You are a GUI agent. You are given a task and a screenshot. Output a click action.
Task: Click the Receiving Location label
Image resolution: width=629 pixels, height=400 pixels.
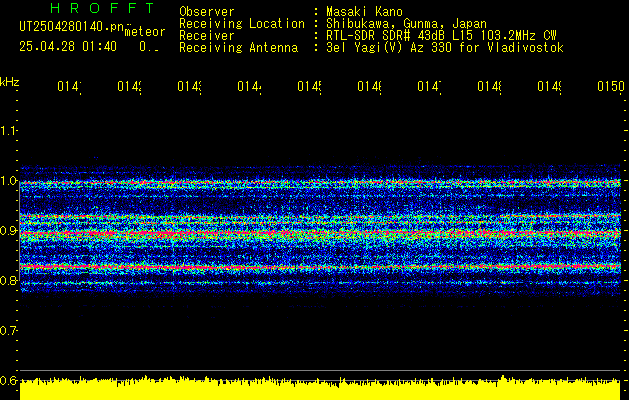click(242, 24)
